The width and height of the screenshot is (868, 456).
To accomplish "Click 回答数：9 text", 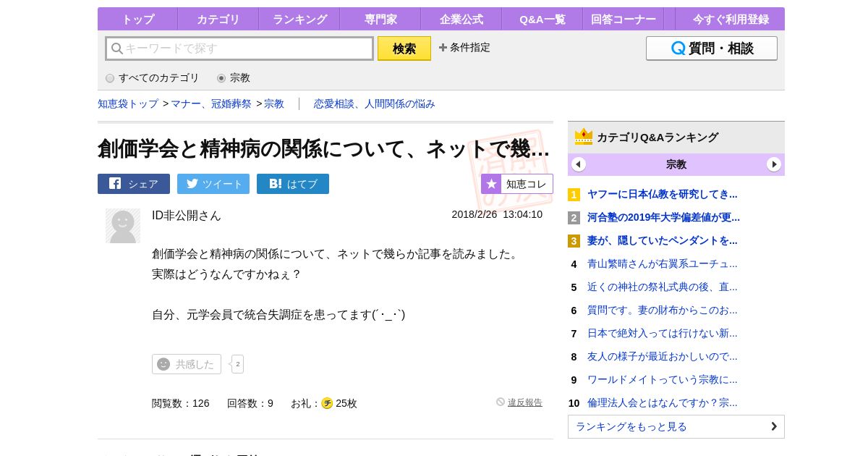I will [250, 403].
